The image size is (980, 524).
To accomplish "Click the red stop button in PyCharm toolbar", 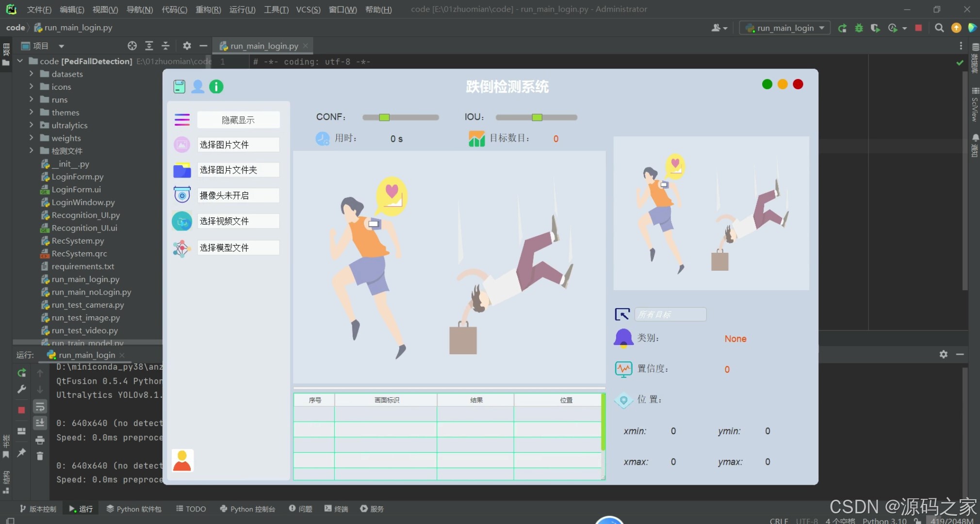I will point(918,28).
